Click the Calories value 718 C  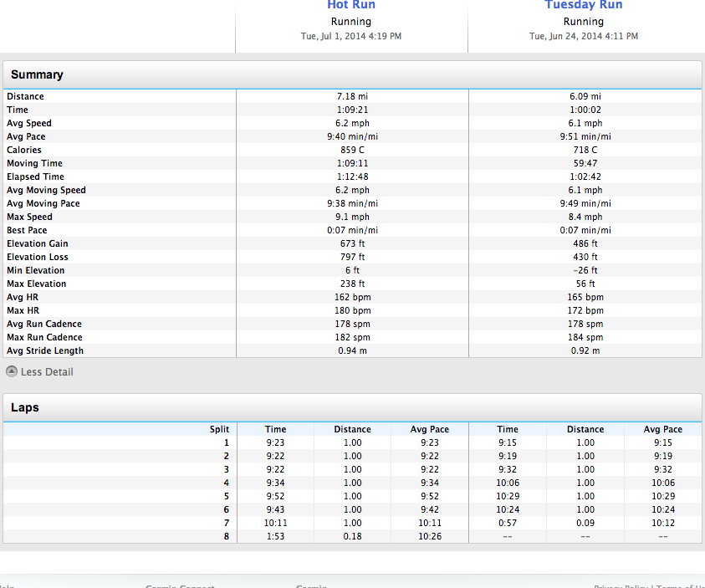click(x=585, y=151)
